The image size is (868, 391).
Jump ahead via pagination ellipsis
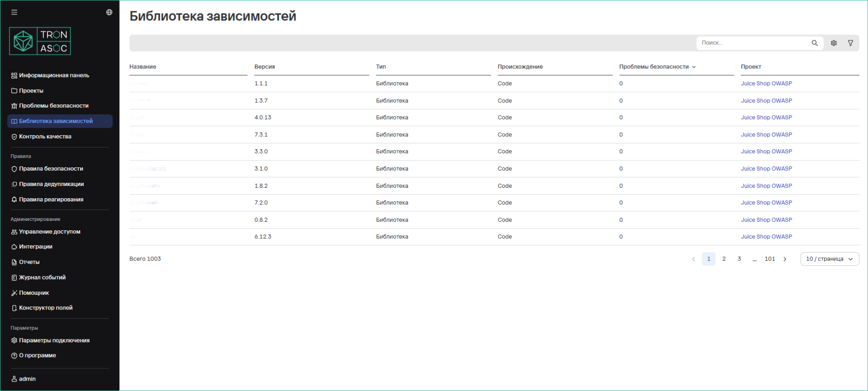click(x=754, y=259)
